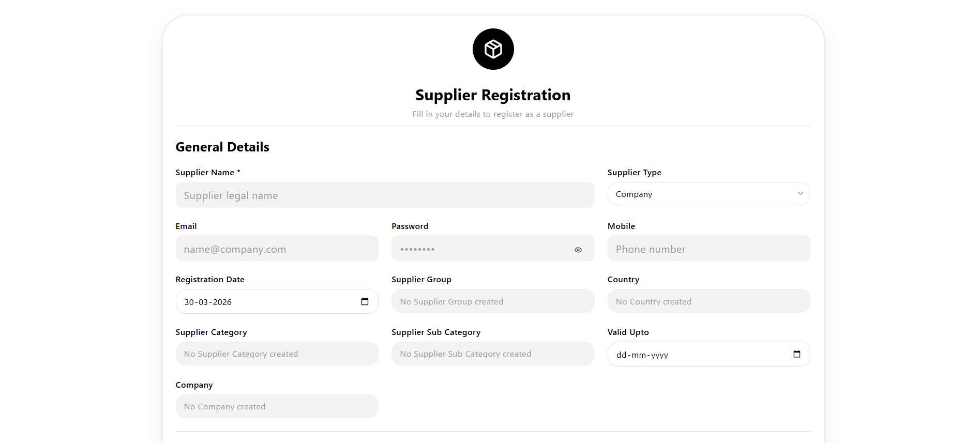Open the Supplier Group selector
Viewport: 980px width, 443px height.
493,301
